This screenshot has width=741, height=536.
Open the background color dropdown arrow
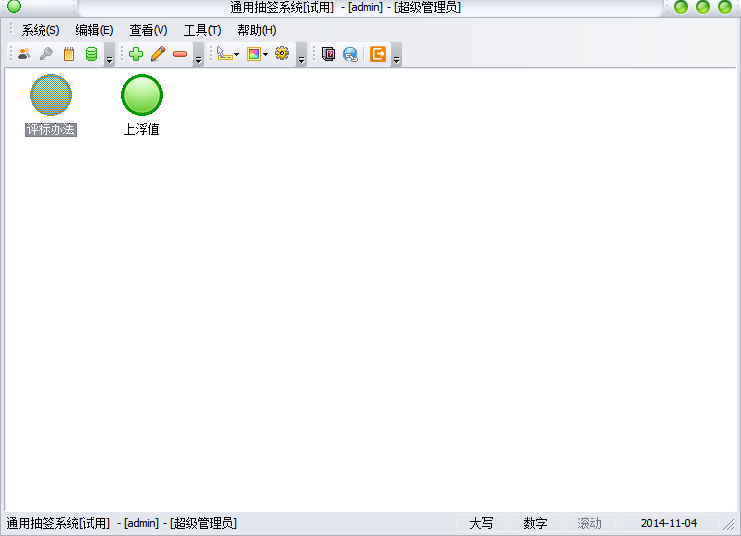[x=266, y=54]
